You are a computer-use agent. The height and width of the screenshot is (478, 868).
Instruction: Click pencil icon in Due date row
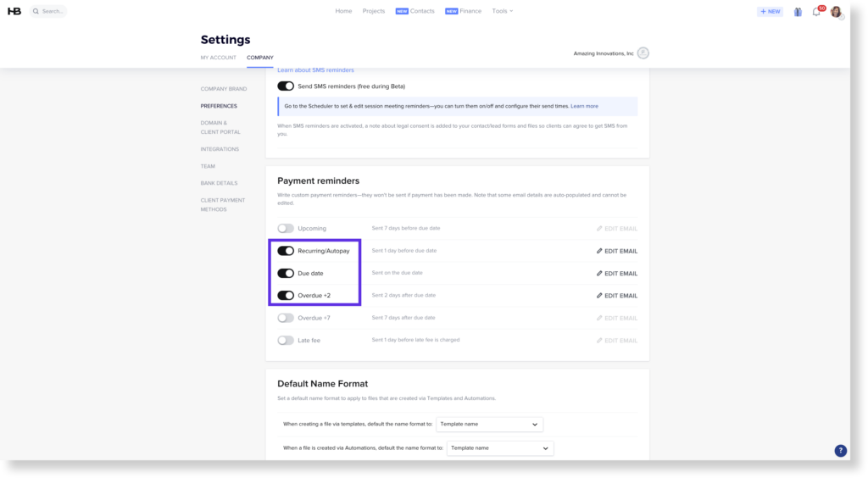[x=599, y=273]
